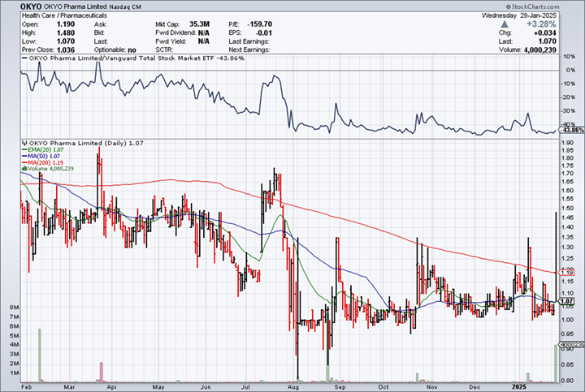The image size is (585, 392).
Task: Click the Dec month label on the time axis
Action: pos(474,387)
